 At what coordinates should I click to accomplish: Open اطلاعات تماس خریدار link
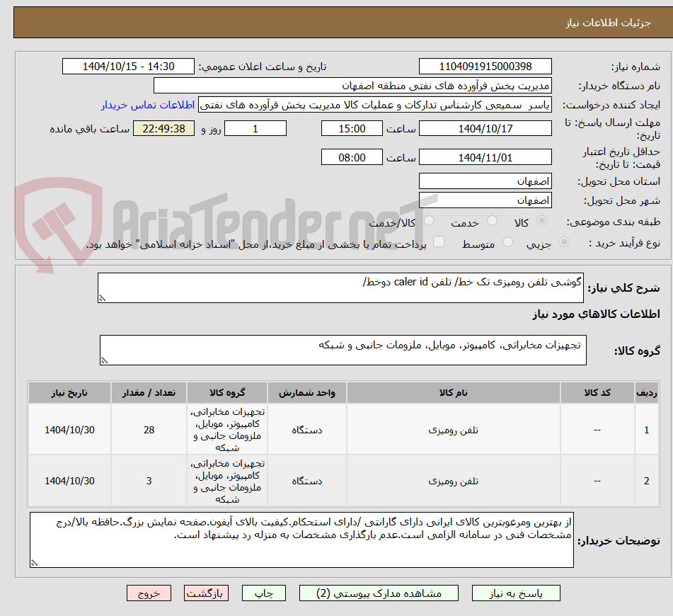point(148,105)
